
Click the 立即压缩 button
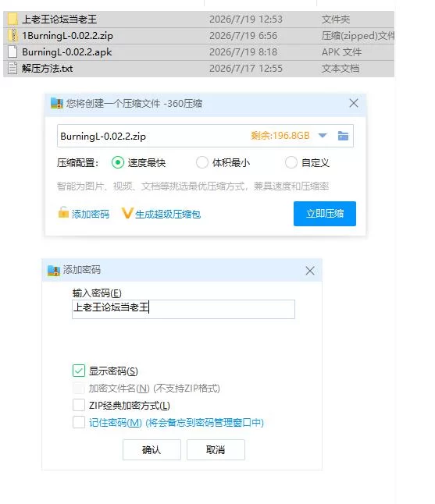click(325, 214)
